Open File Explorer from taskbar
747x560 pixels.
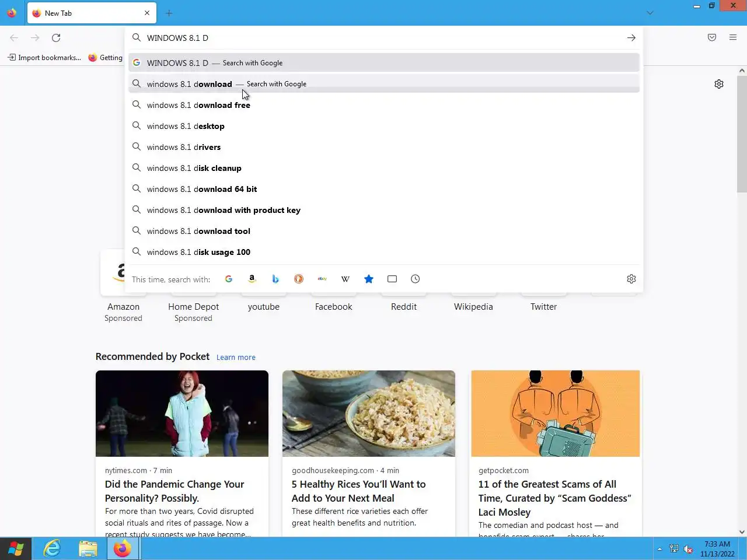88,549
